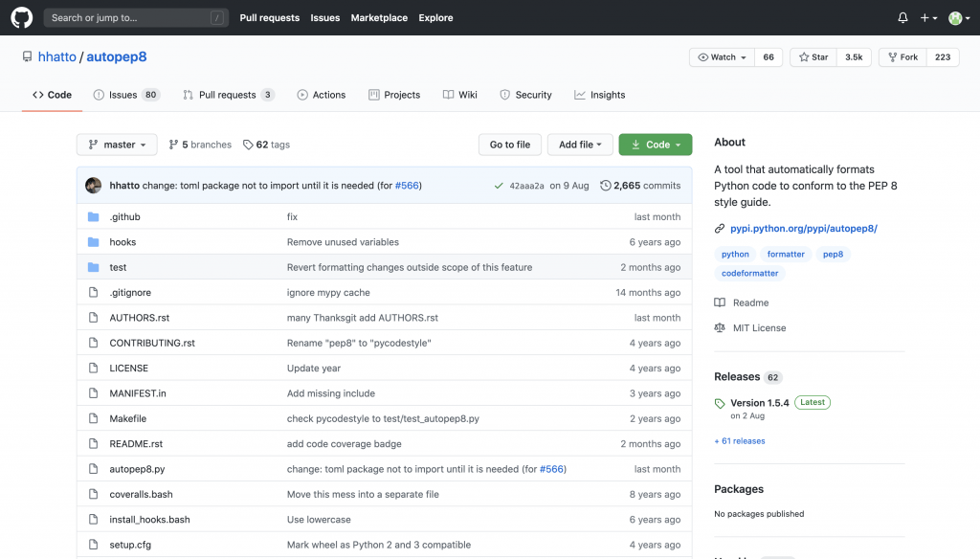980x559 pixels.
Task: Open the hooks folder
Action: click(122, 242)
